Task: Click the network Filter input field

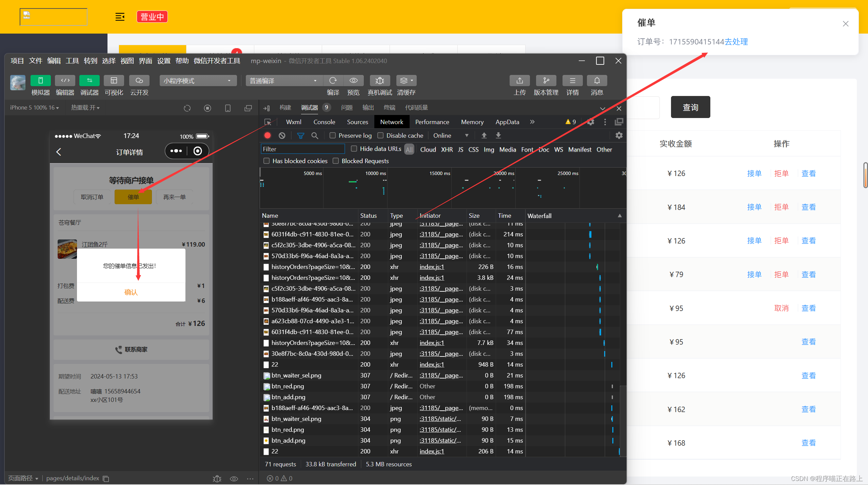Action: click(x=302, y=149)
